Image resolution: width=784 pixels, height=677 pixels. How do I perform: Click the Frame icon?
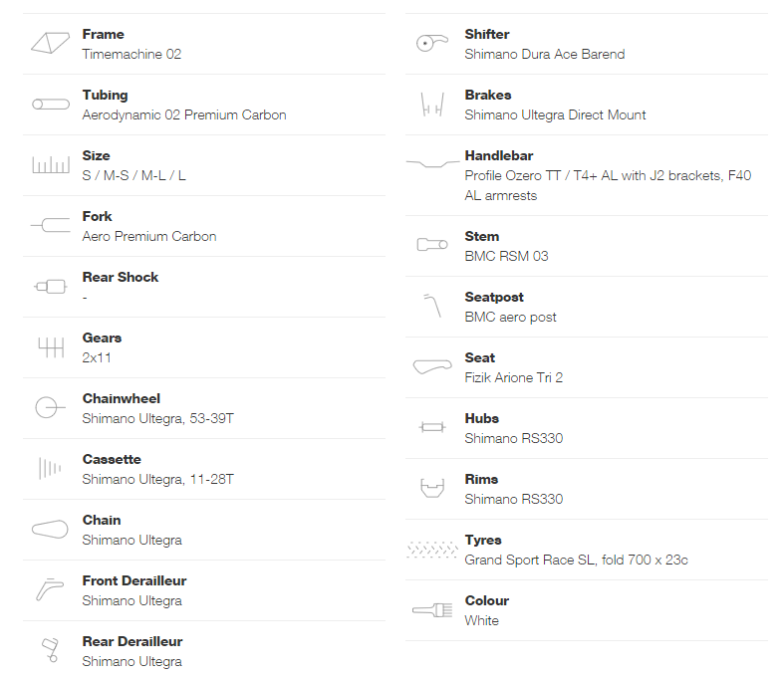point(51,43)
